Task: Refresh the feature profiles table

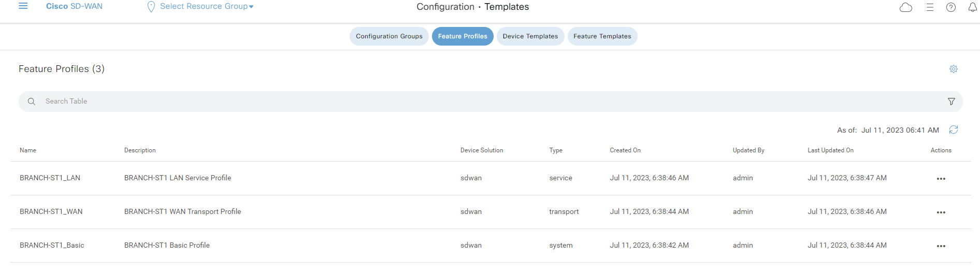Action: [954, 130]
